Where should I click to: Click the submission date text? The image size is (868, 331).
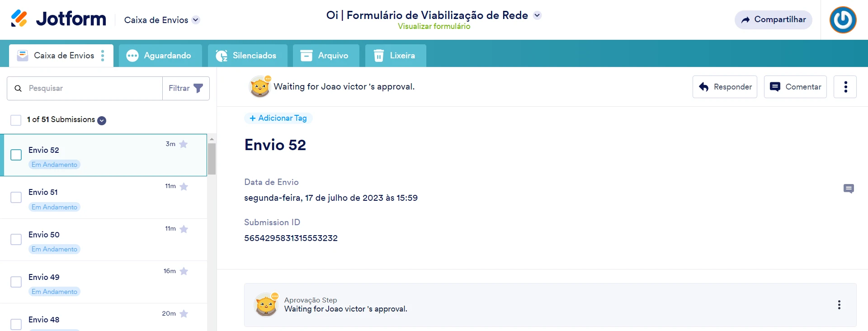[331, 198]
